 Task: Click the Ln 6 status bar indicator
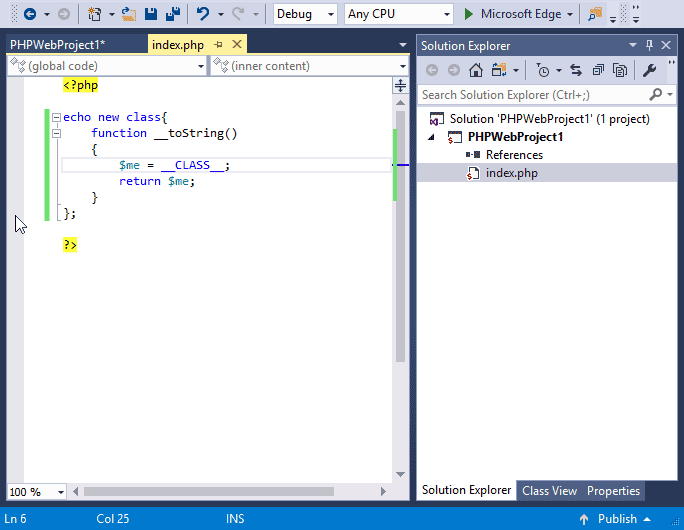click(x=15, y=519)
